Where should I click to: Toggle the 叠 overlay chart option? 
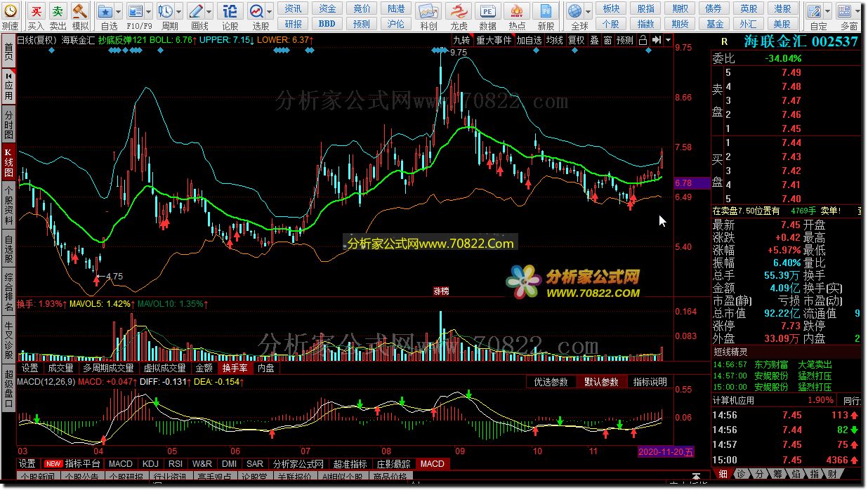tap(594, 41)
